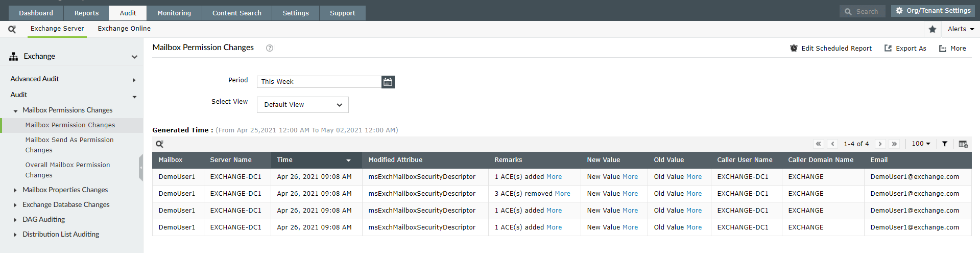Click the Org/Tenant Settings gear button
This screenshot has height=253, width=980.
pyautogui.click(x=933, y=11)
